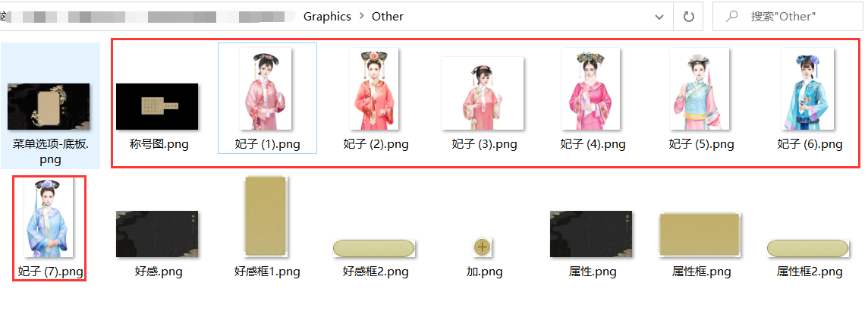
Task: Click the search magnifier icon
Action: (x=732, y=16)
